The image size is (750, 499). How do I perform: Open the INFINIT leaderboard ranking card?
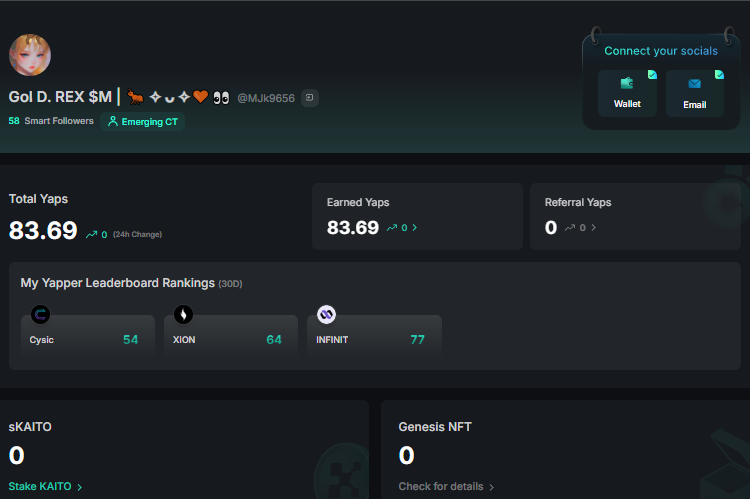click(x=374, y=335)
